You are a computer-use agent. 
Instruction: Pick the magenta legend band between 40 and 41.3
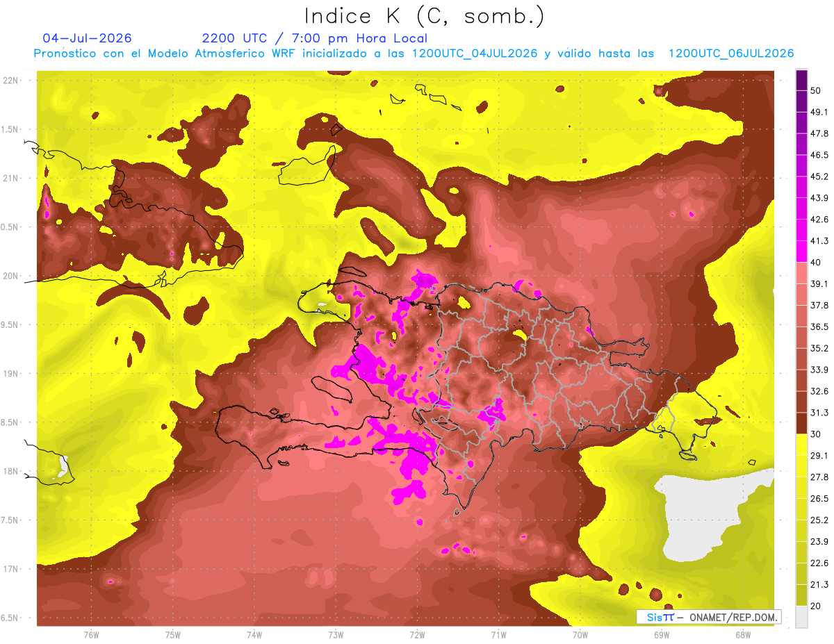coord(801,251)
